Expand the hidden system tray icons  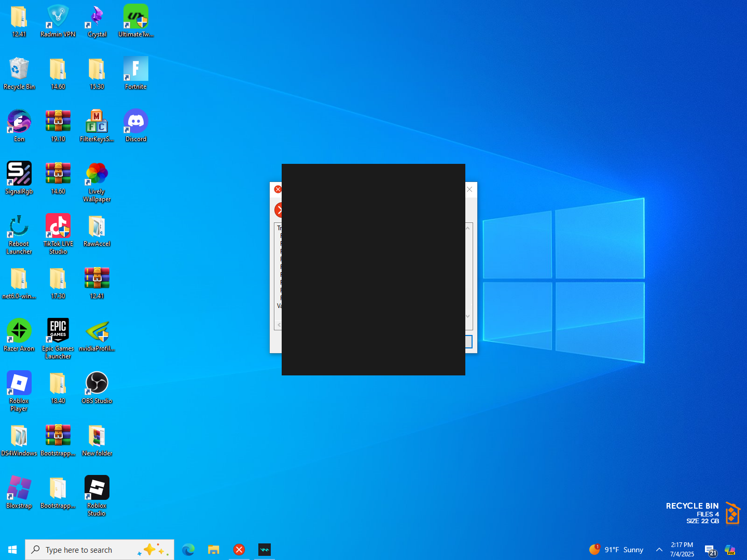point(659,550)
